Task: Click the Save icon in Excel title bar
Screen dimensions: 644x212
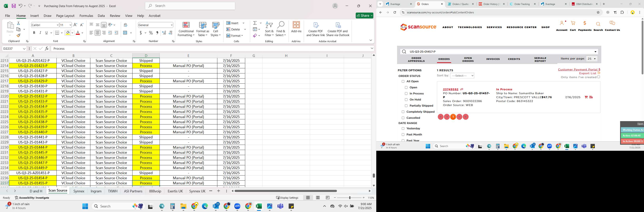Action: pyautogui.click(x=14, y=6)
